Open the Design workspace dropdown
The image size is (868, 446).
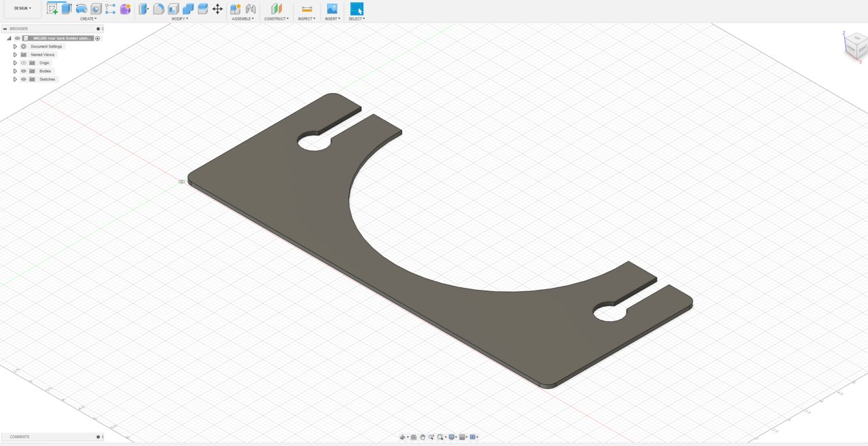click(22, 8)
